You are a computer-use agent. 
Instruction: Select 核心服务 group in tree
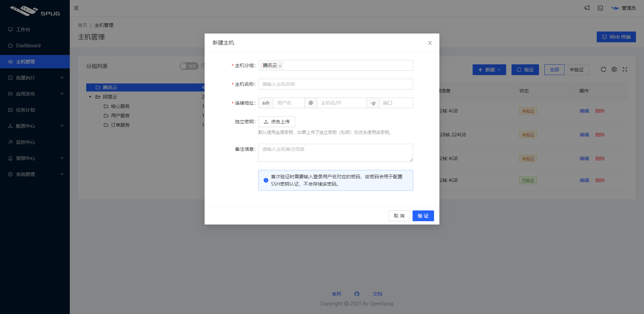tap(120, 106)
